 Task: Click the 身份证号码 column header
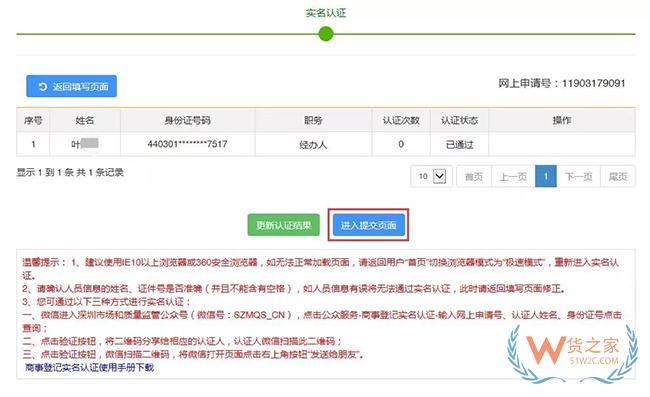coord(187,120)
